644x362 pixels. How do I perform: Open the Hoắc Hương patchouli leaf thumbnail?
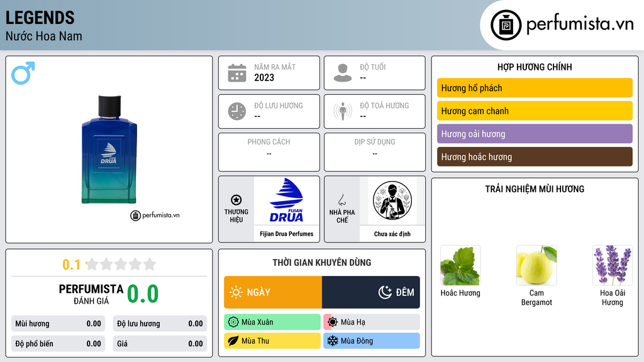point(460,266)
